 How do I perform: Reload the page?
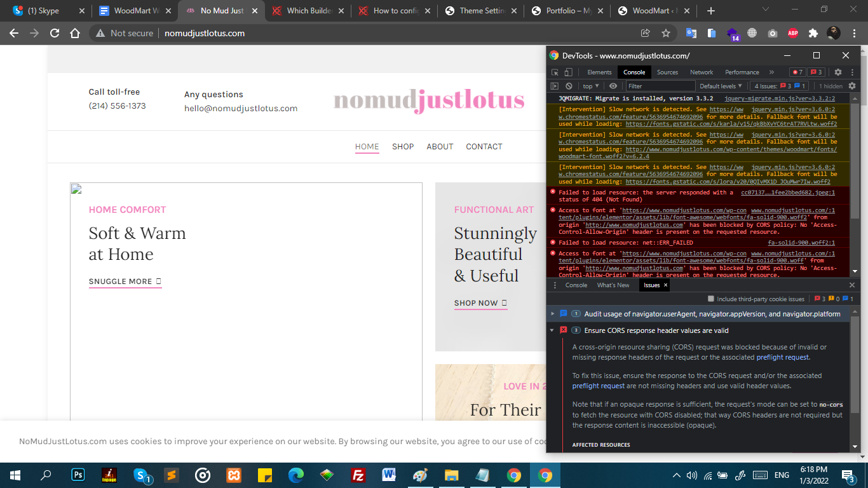(x=55, y=33)
